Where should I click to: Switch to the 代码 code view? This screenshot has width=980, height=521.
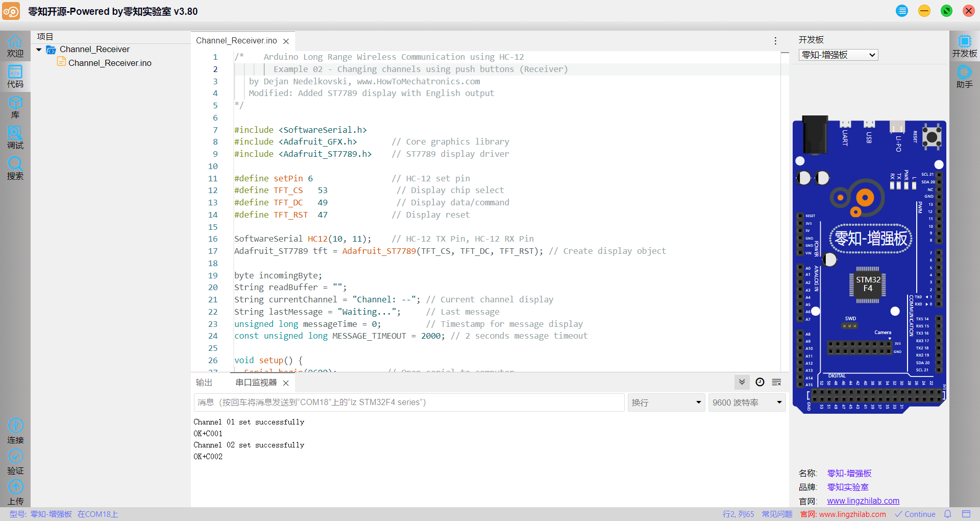pos(15,77)
